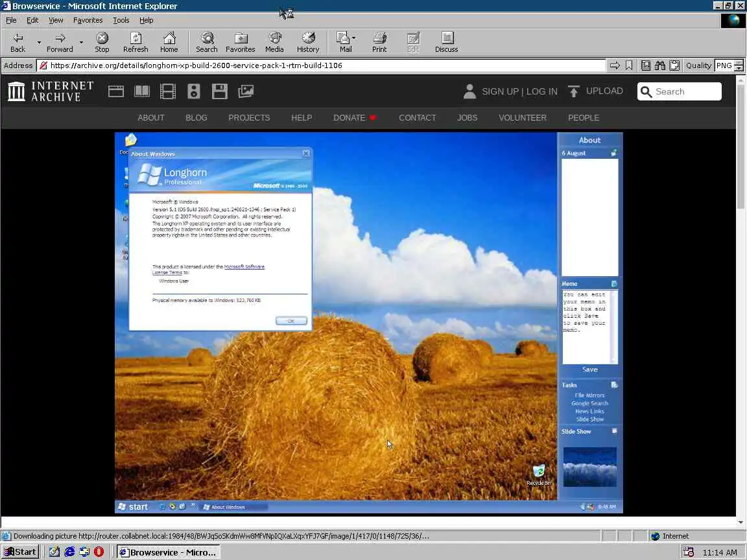Click the UPLOAD text link
Screen dimensions: 747x560
pos(604,91)
